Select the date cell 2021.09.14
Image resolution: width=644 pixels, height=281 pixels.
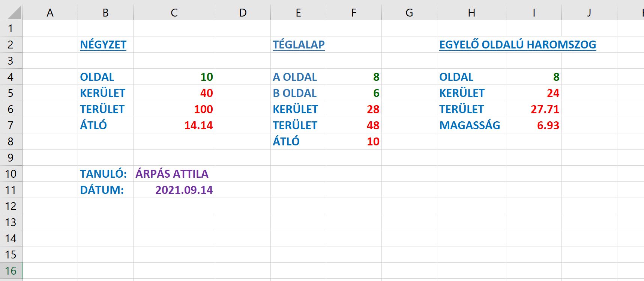(x=184, y=190)
